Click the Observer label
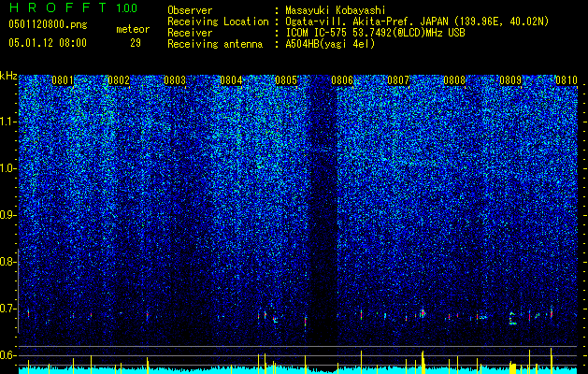The image size is (588, 374). click(x=190, y=10)
